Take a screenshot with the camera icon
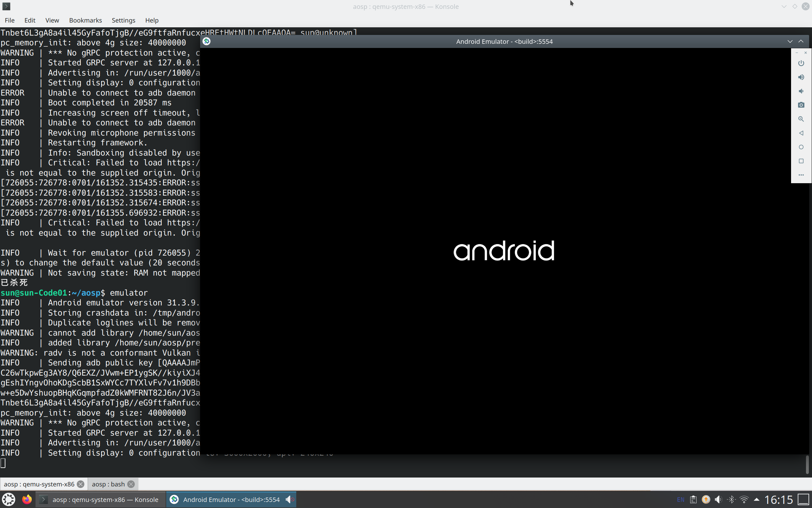 801,105
